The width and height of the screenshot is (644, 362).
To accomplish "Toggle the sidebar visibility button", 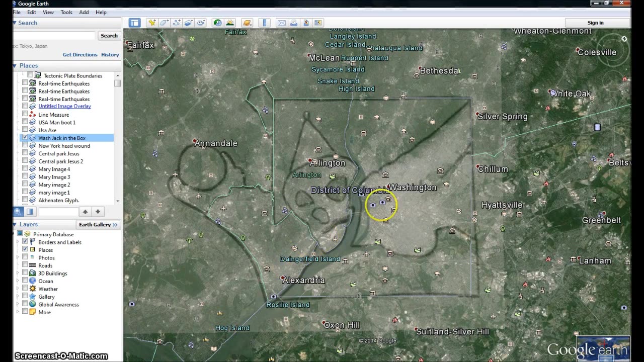I will click(134, 23).
